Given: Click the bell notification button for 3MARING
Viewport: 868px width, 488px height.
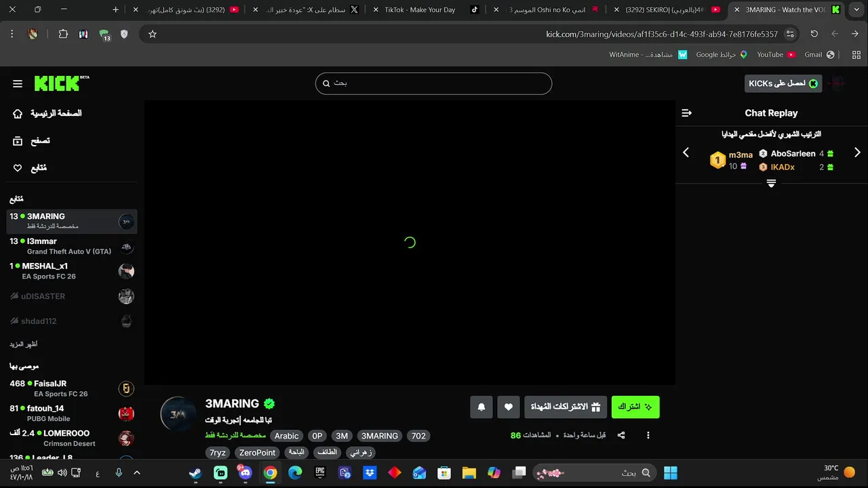Looking at the screenshot, I should pyautogui.click(x=481, y=407).
